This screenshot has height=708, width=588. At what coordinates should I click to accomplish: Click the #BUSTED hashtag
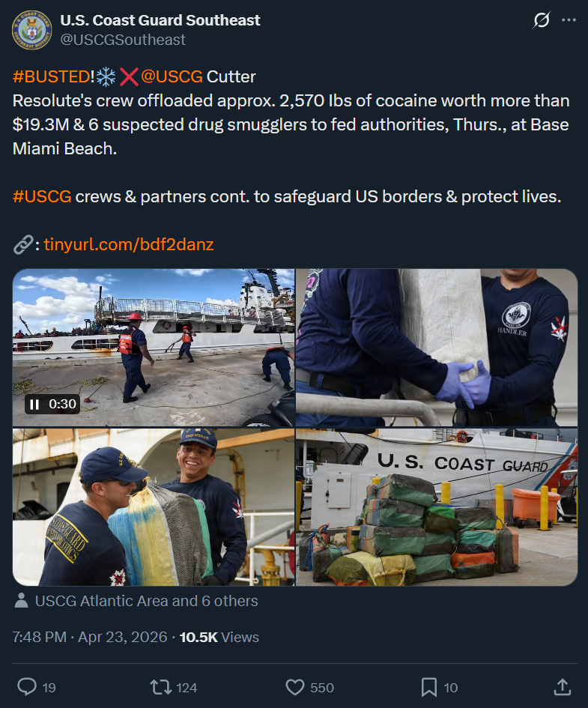(x=52, y=76)
